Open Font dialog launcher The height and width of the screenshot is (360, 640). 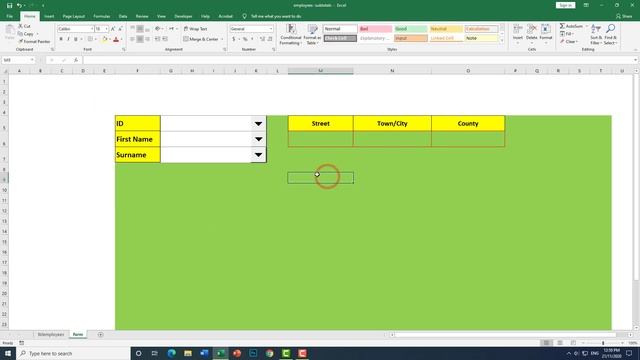(x=124, y=49)
